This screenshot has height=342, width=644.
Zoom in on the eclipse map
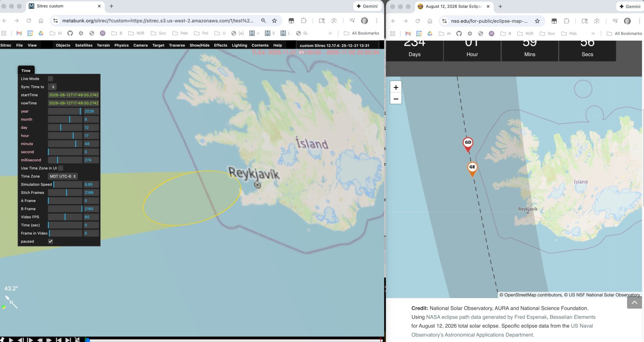396,87
